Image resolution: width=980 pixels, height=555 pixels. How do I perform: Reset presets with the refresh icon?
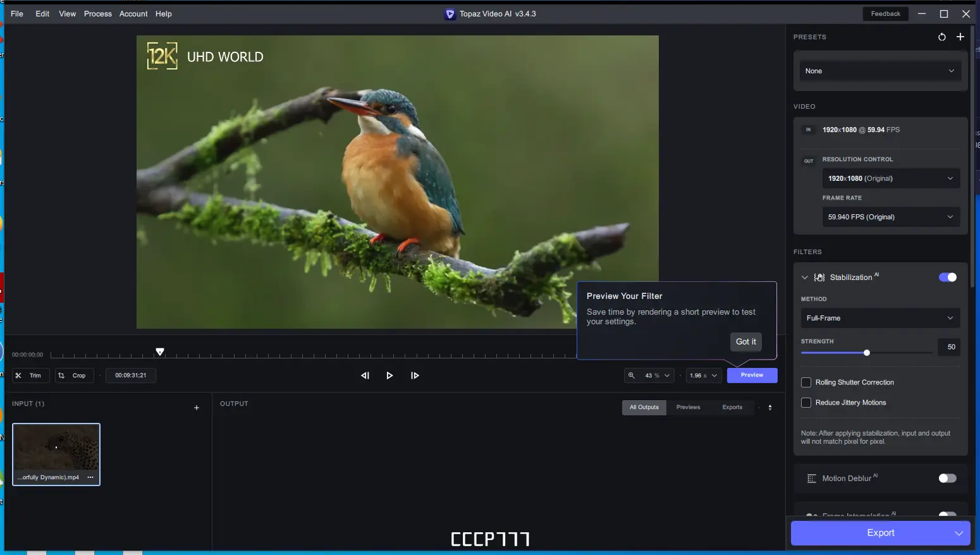[x=941, y=37]
